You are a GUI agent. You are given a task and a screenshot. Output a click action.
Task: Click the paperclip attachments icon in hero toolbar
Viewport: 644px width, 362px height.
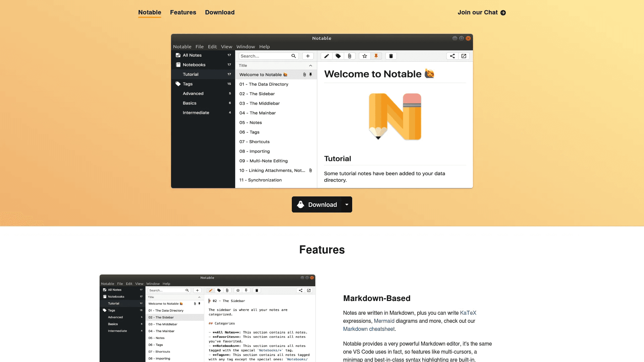350,56
